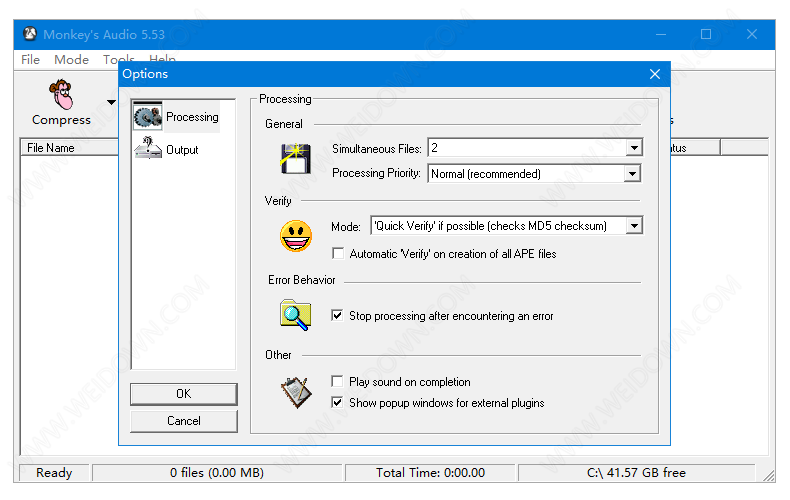The height and width of the screenshot is (500, 790).
Task: Open the Mode menu
Action: pyautogui.click(x=71, y=59)
